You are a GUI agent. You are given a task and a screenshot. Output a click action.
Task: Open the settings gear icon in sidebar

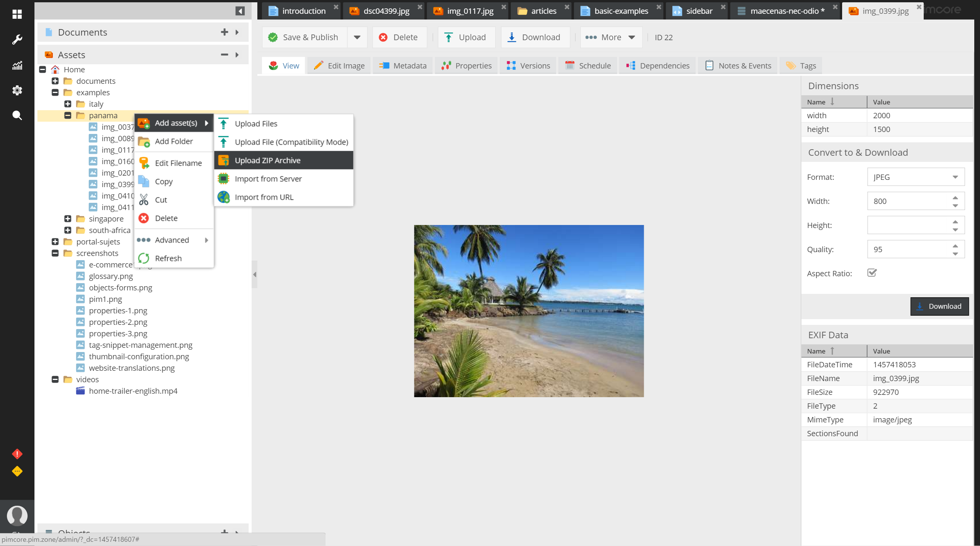click(17, 90)
